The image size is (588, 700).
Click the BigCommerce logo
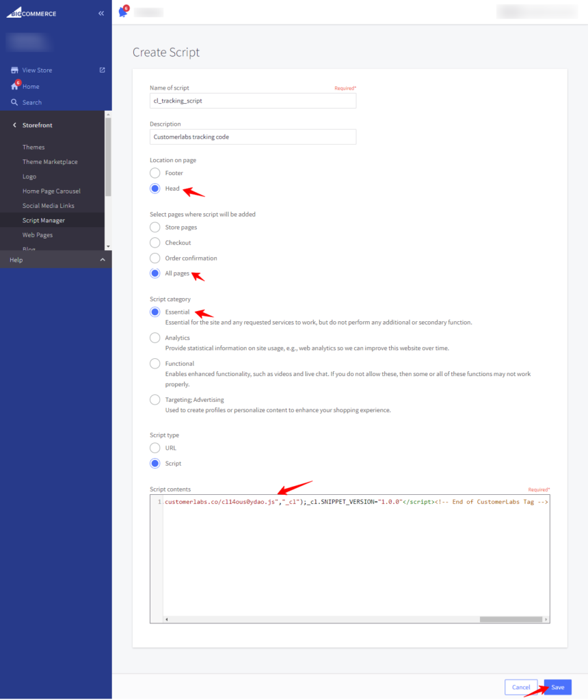[31, 13]
